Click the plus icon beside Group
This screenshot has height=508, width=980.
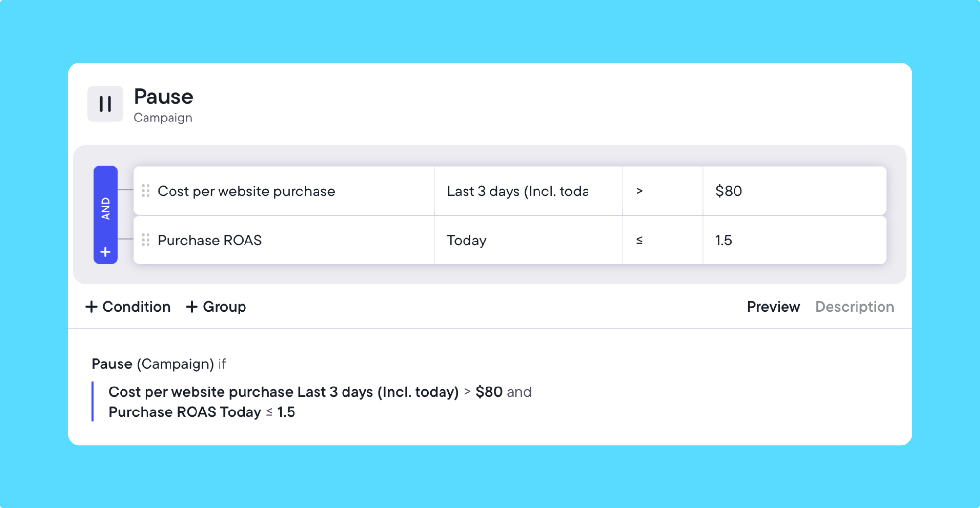click(x=192, y=307)
